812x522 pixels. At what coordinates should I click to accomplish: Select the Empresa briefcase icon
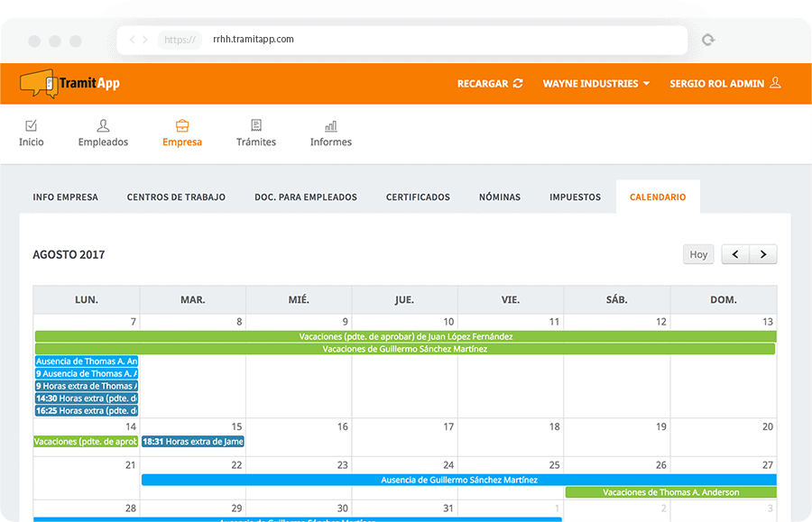(x=182, y=125)
